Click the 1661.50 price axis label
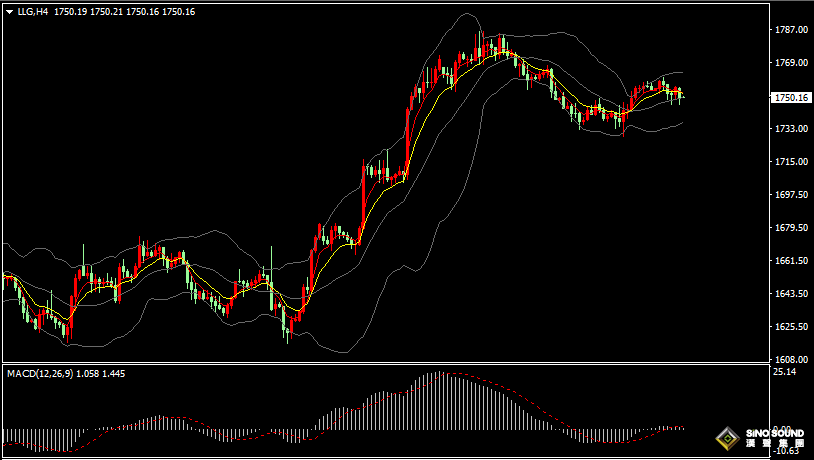Image resolution: width=814 pixels, height=460 pixels. (x=791, y=261)
